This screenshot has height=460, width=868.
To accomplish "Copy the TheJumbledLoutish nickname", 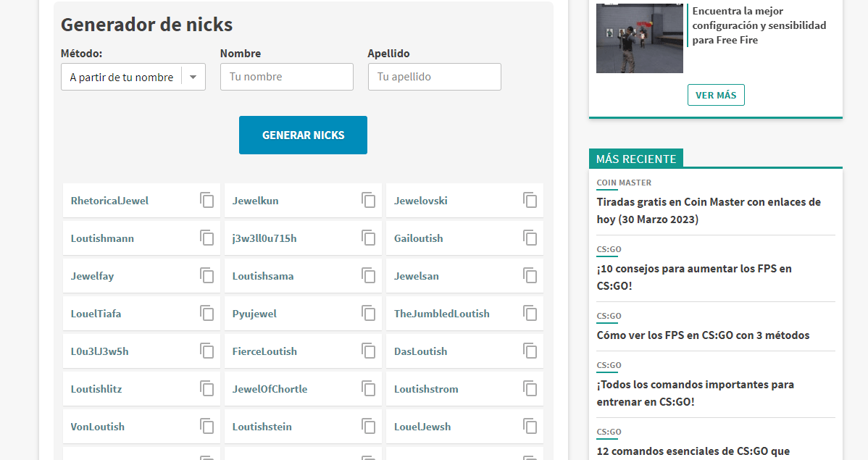I will [530, 314].
